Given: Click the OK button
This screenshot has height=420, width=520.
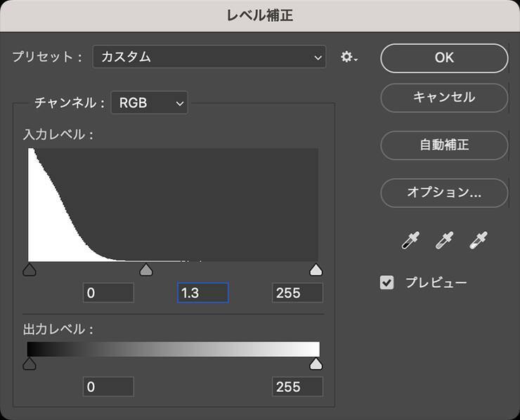Looking at the screenshot, I should click(444, 58).
